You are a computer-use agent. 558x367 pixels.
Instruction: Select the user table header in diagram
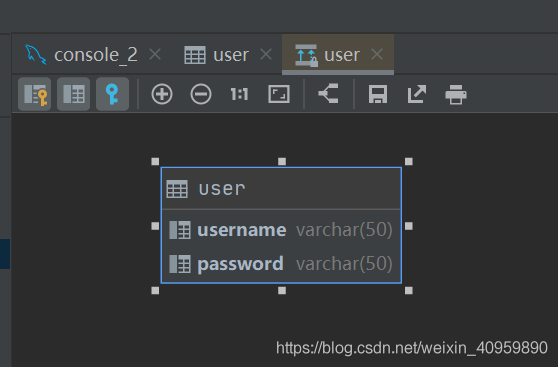(281, 188)
